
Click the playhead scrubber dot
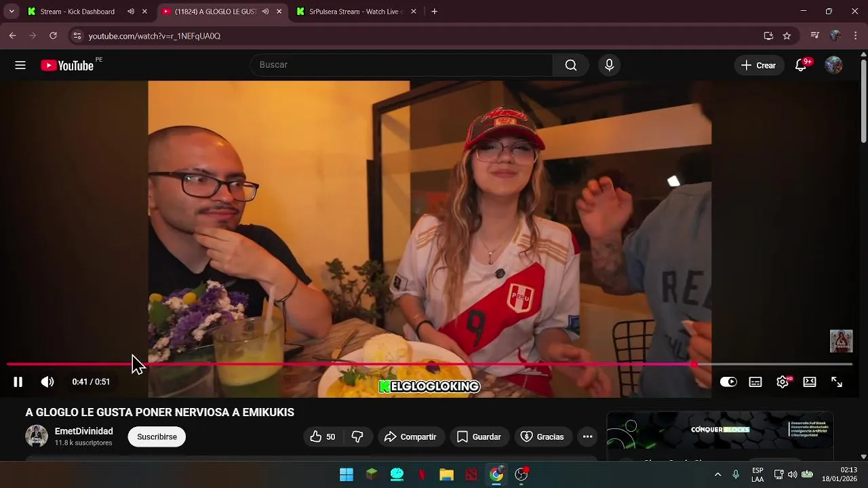694,365
